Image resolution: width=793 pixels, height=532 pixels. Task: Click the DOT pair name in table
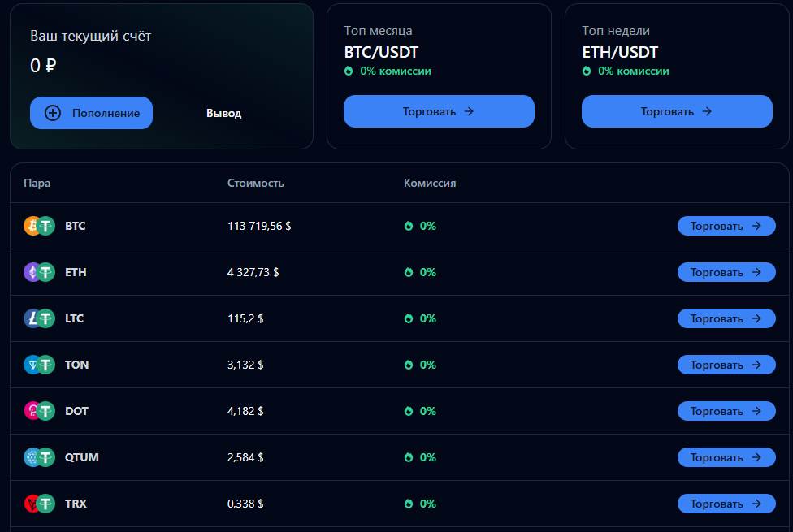point(76,411)
